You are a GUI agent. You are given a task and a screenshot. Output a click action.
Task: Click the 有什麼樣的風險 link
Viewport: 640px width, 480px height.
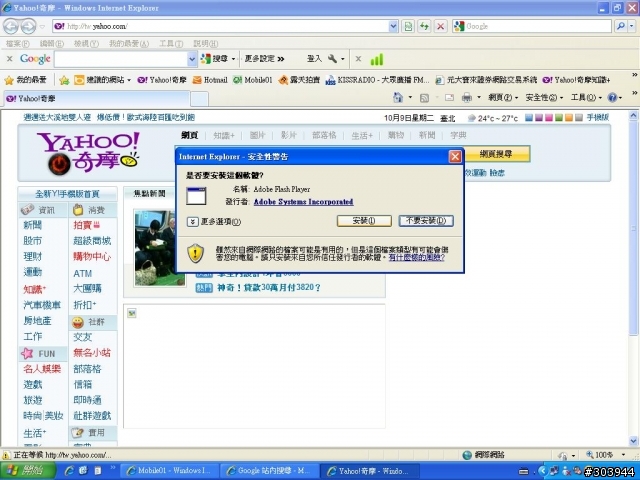416,258
